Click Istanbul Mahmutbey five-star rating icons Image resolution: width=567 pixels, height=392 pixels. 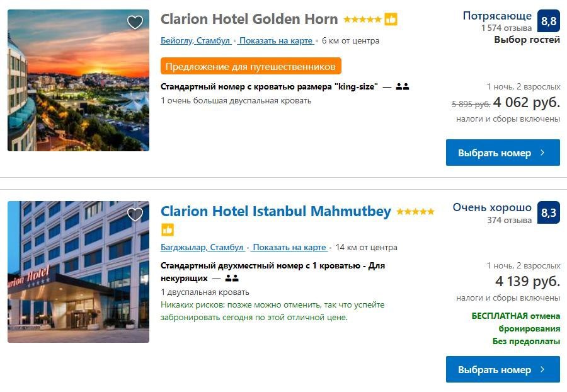[415, 212]
